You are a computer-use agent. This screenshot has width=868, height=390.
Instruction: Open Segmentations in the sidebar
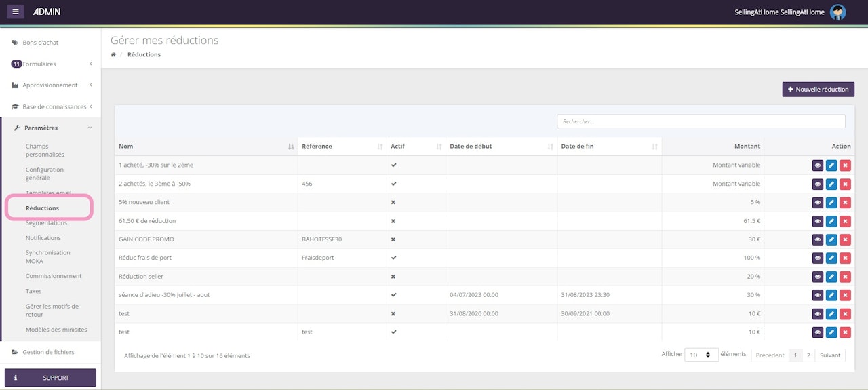(46, 223)
